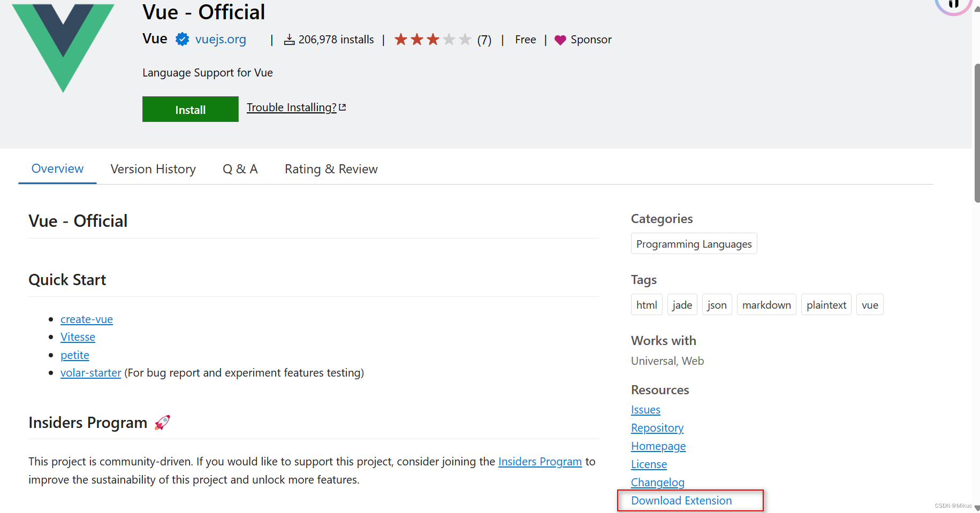This screenshot has width=980, height=513.
Task: Click the Download Extension link
Action: pyautogui.click(x=681, y=501)
